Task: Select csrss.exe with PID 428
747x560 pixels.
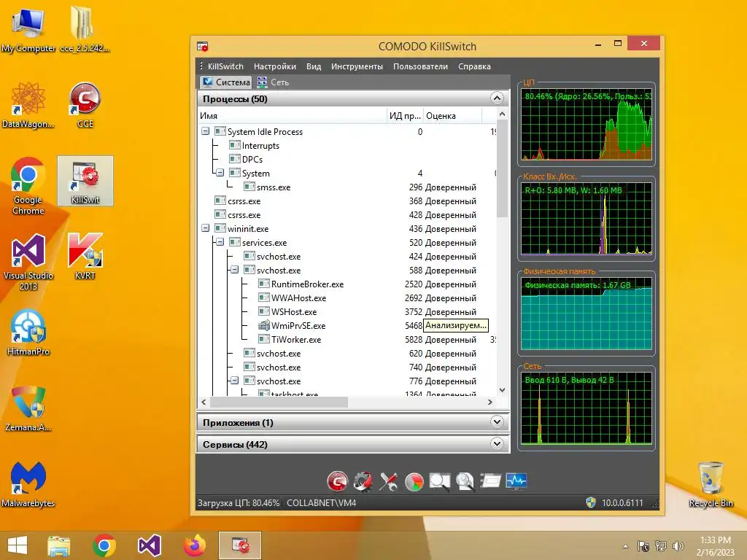Action: tap(347, 215)
